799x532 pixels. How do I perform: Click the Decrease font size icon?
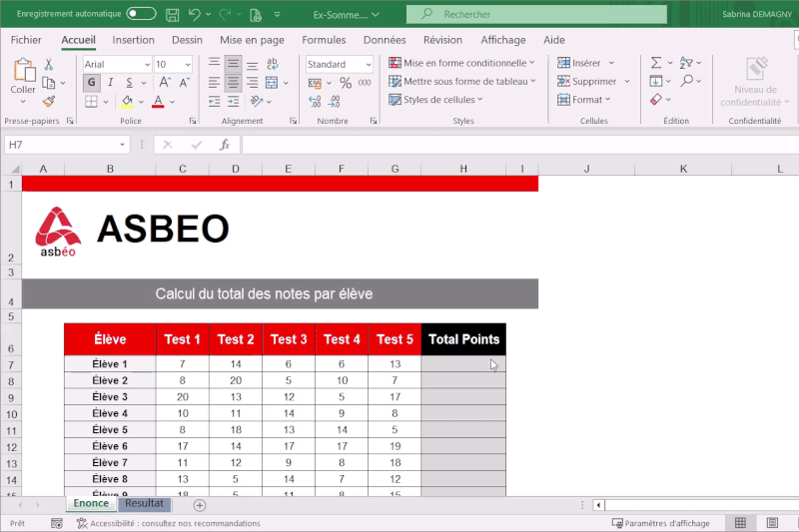[x=184, y=82]
